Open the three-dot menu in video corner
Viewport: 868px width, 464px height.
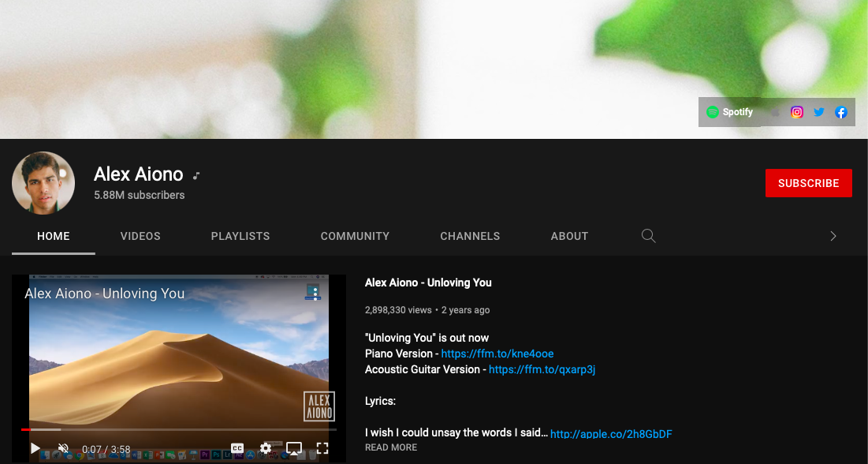315,294
